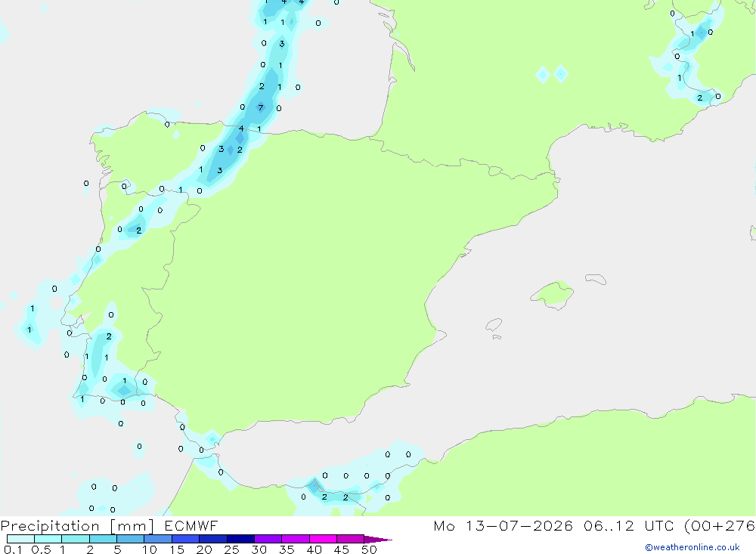Select the 2–5 mm legend color box
The width and height of the screenshot is (756, 554).
point(103,539)
